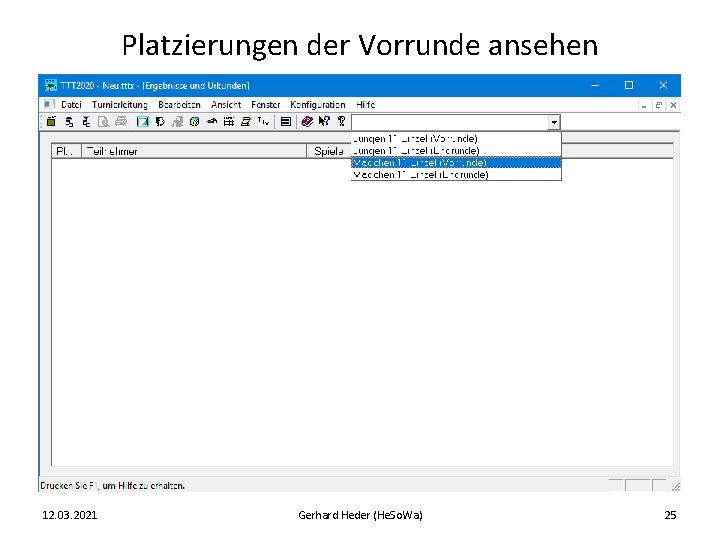Minimize the inner document window
Image resolution: width=720 pixels, height=540 pixels.
point(644,105)
